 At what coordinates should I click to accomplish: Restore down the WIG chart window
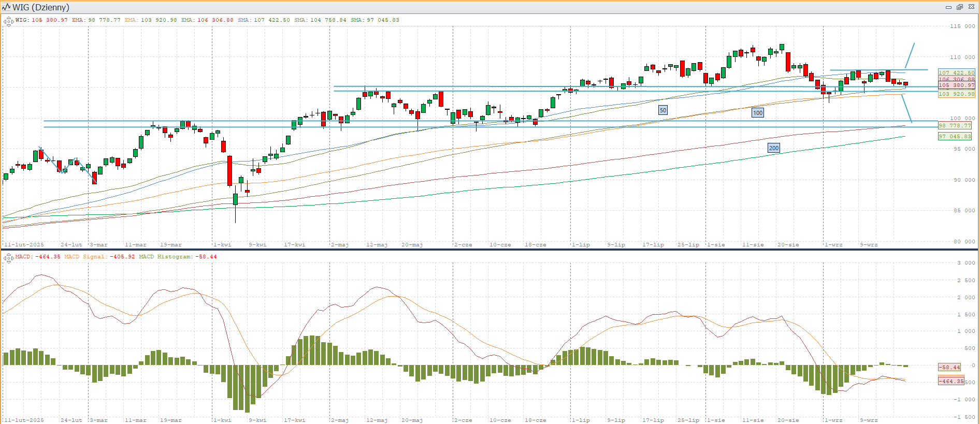959,7
